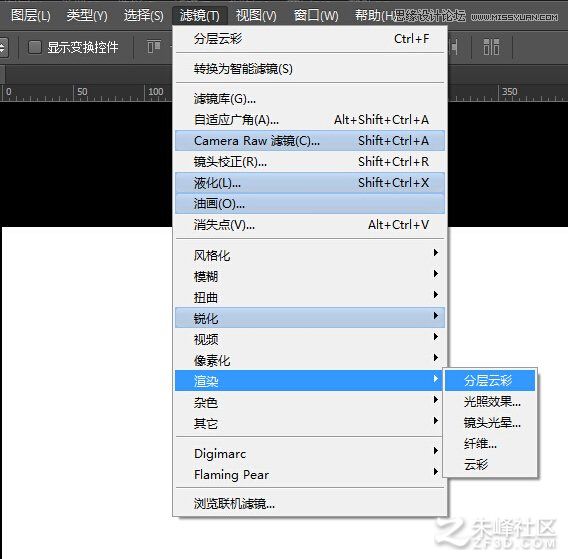Choose 转换为智能滤镜(S)

pos(310,69)
